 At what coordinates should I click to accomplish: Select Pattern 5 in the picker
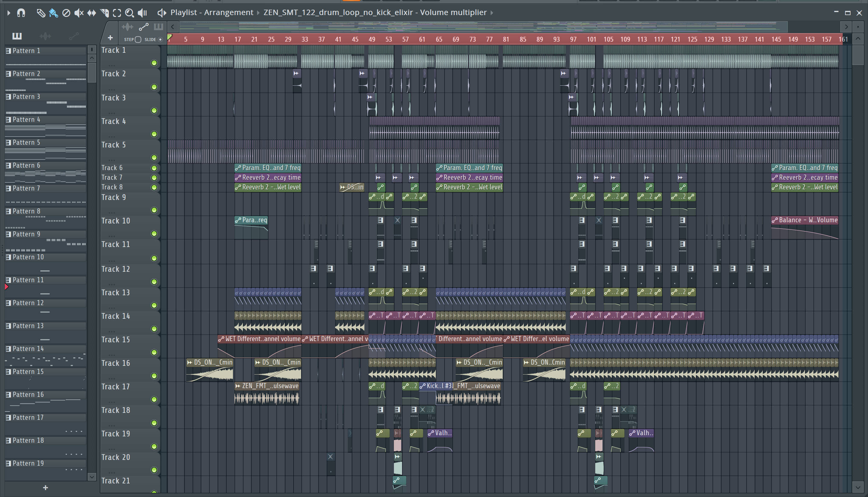tap(46, 143)
